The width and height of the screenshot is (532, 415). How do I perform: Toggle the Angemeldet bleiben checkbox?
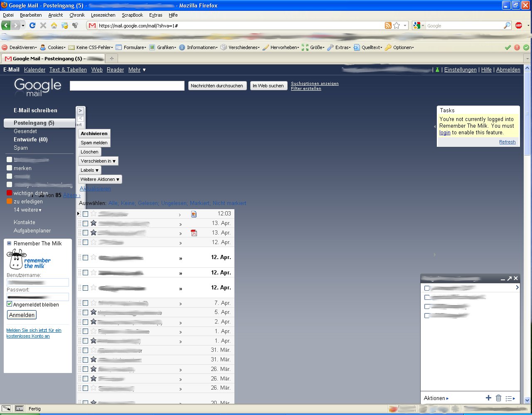10,304
